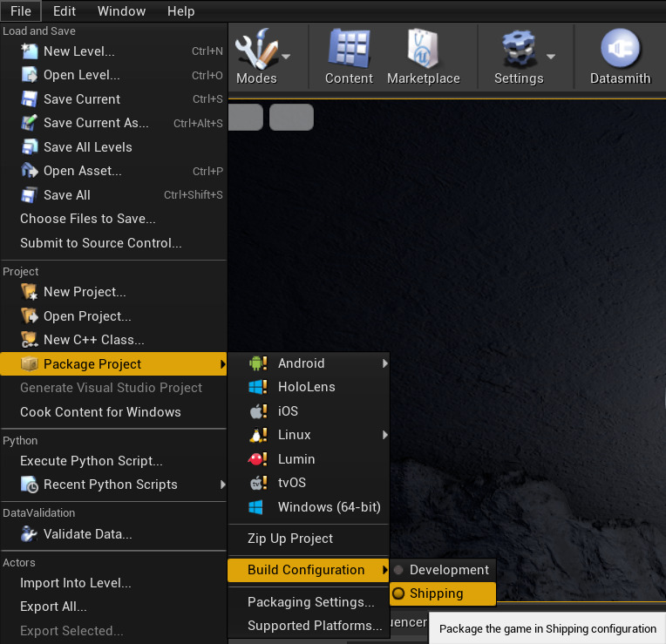Open the Settings dropdown arrow
The image size is (666, 644).
coord(551,58)
